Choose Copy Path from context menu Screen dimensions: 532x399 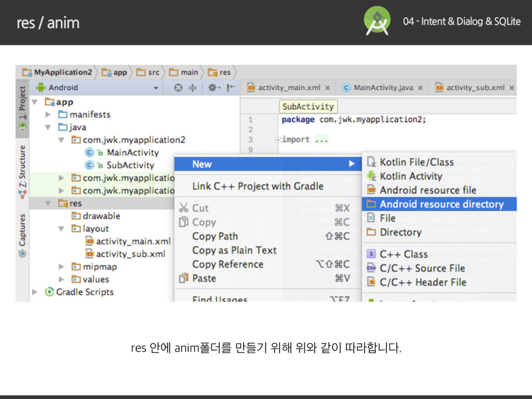pos(215,236)
